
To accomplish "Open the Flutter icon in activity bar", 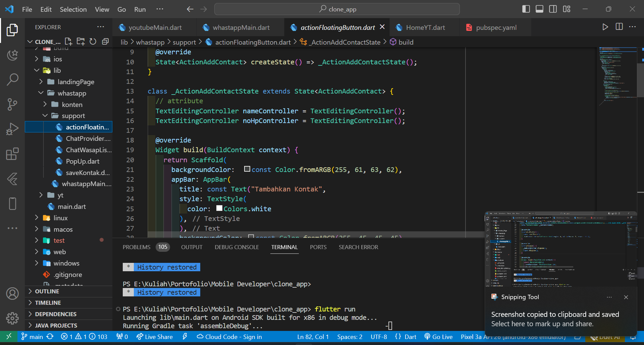I will pyautogui.click(x=12, y=179).
